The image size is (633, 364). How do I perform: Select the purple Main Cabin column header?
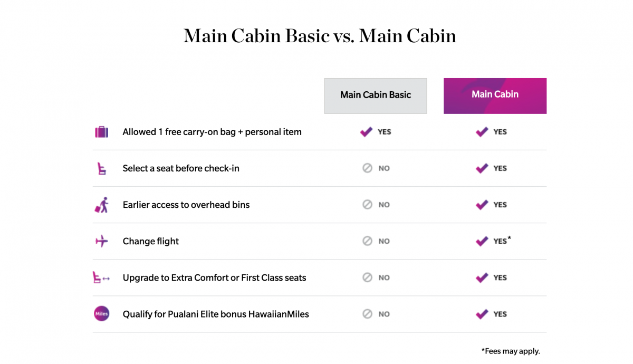coord(495,95)
